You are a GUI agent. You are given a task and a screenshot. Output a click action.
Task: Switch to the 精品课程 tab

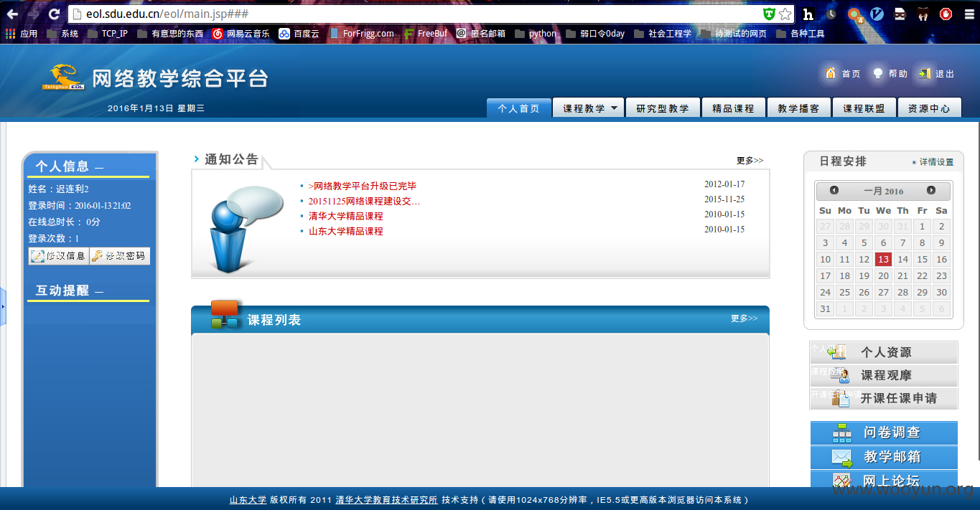(733, 108)
